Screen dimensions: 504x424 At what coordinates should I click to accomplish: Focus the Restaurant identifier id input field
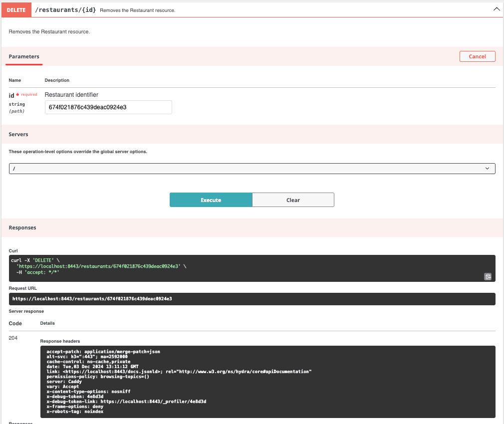point(108,107)
